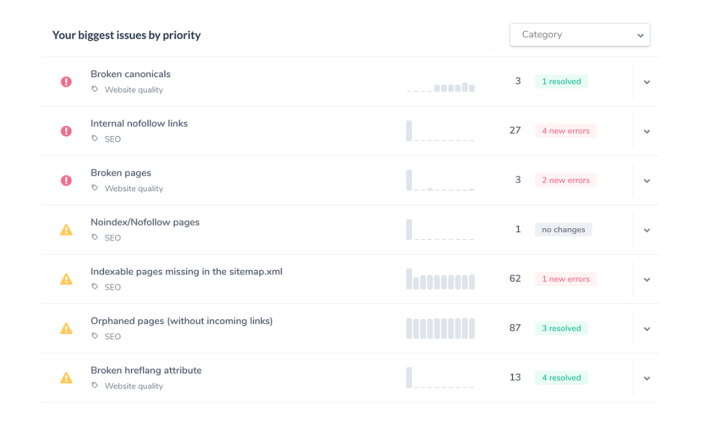The width and height of the screenshot is (709, 440).
Task: Click the warning triangle for Orphaned pages
Action: pos(66,328)
